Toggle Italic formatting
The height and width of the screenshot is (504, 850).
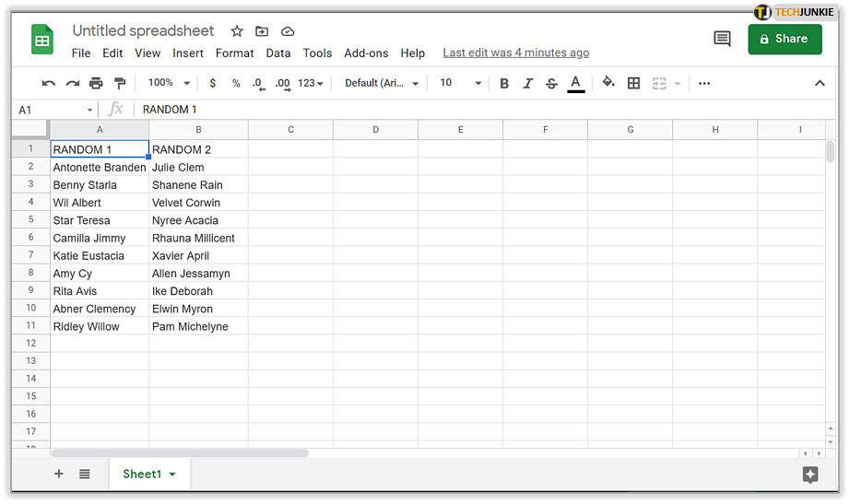[528, 83]
